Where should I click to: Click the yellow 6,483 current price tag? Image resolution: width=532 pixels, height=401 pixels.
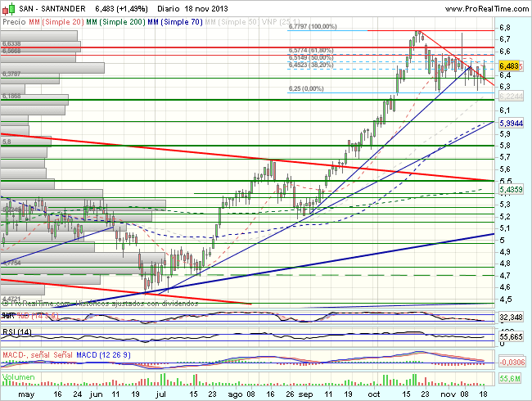coord(509,65)
